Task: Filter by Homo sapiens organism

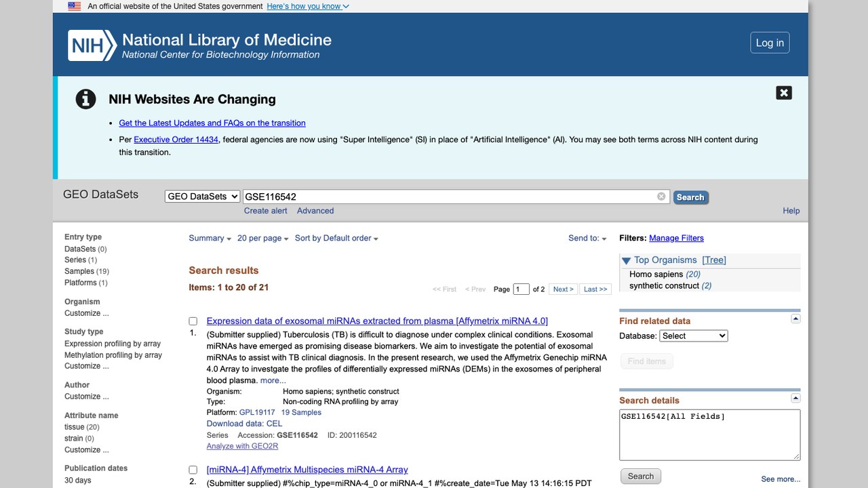Action: pyautogui.click(x=655, y=274)
